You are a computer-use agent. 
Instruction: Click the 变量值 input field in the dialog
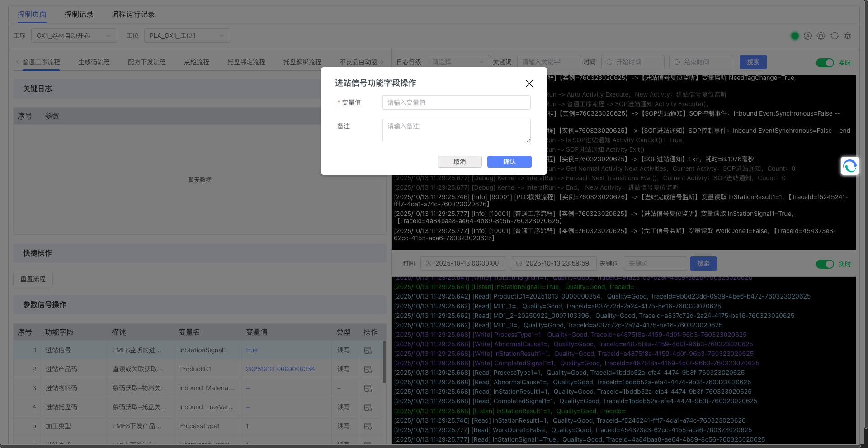[x=456, y=103]
